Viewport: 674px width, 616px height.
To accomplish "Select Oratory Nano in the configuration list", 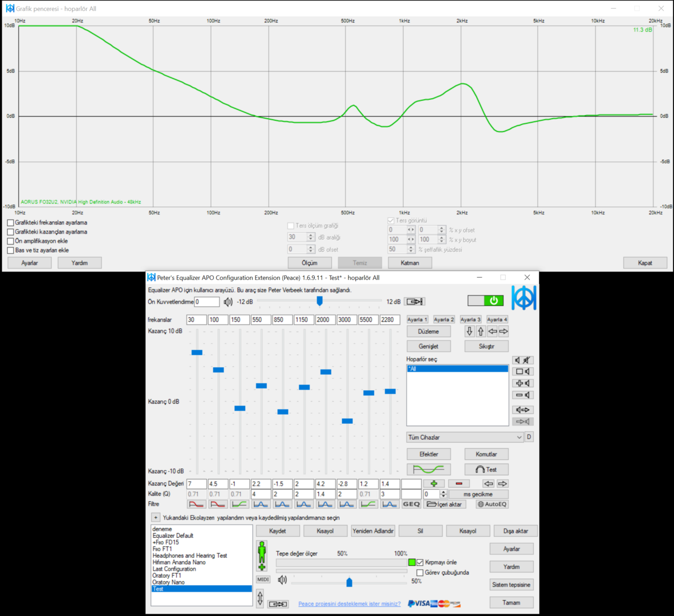I will [x=168, y=582].
